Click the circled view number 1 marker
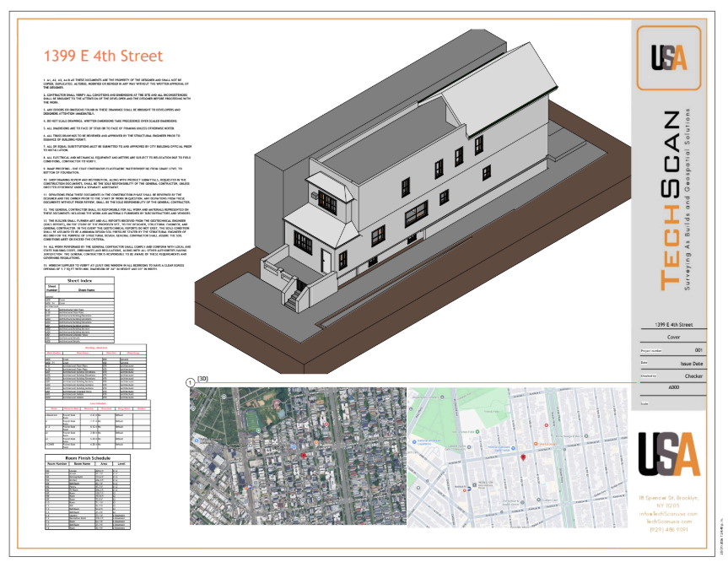This screenshot has height=562, width=728. [190, 382]
